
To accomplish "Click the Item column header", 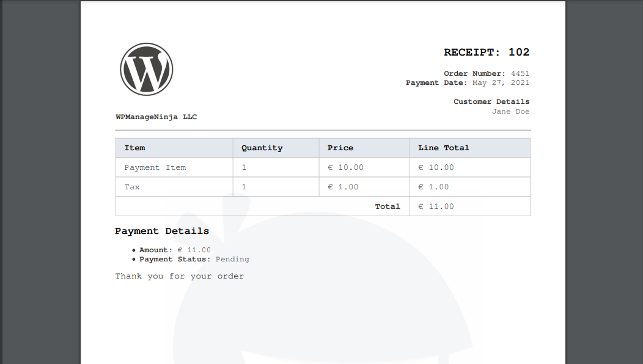I will click(134, 148).
